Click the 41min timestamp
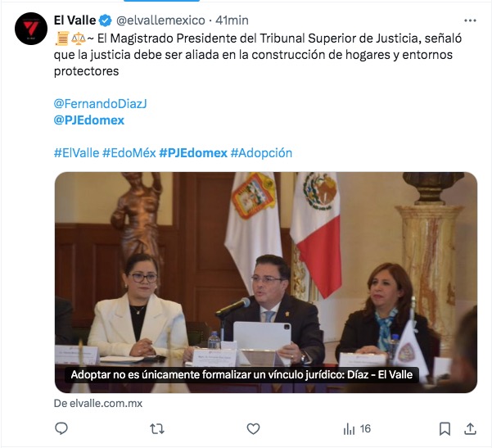This screenshot has height=448, width=492. 232,20
